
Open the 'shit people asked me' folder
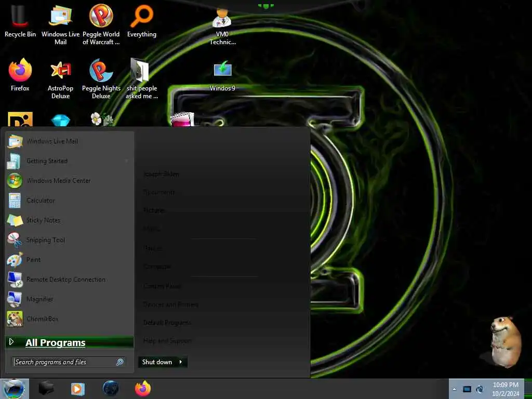click(142, 79)
